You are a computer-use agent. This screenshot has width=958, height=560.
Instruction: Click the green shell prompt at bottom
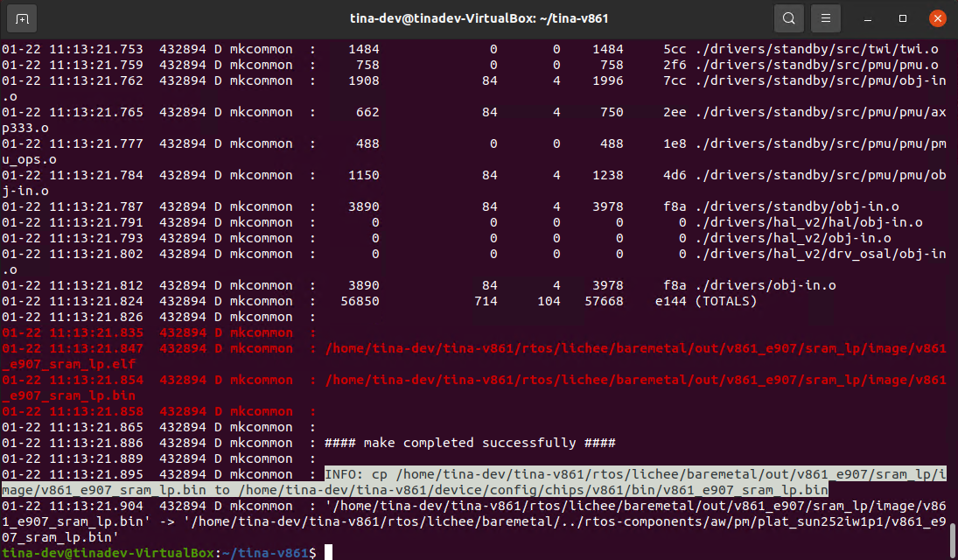click(x=157, y=552)
